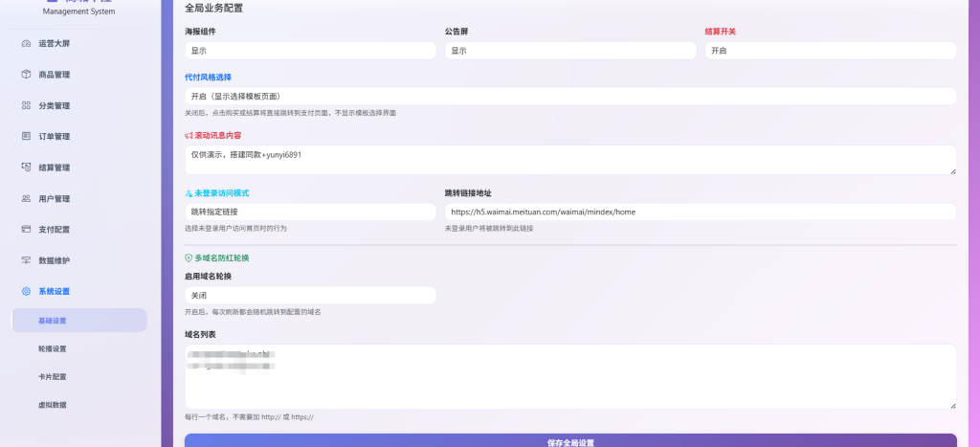Click the 商品管理 box icon
980x447 pixels.
click(26, 75)
